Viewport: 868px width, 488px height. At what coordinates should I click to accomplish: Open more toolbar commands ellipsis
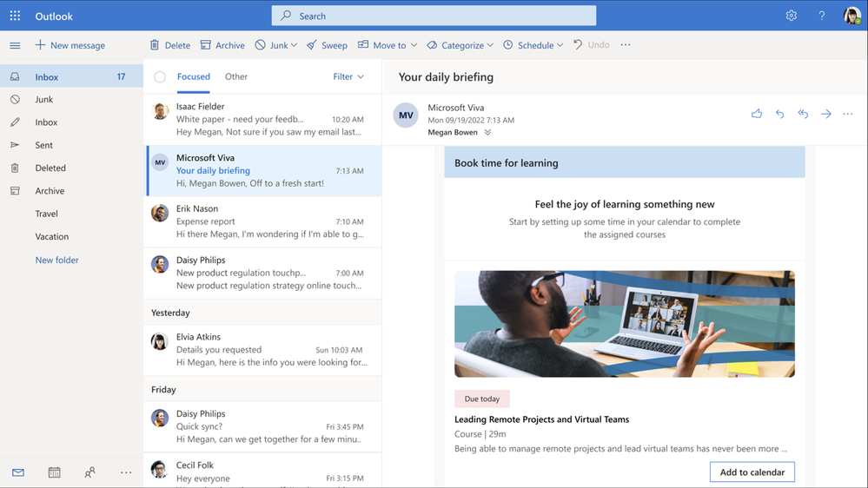click(x=626, y=45)
